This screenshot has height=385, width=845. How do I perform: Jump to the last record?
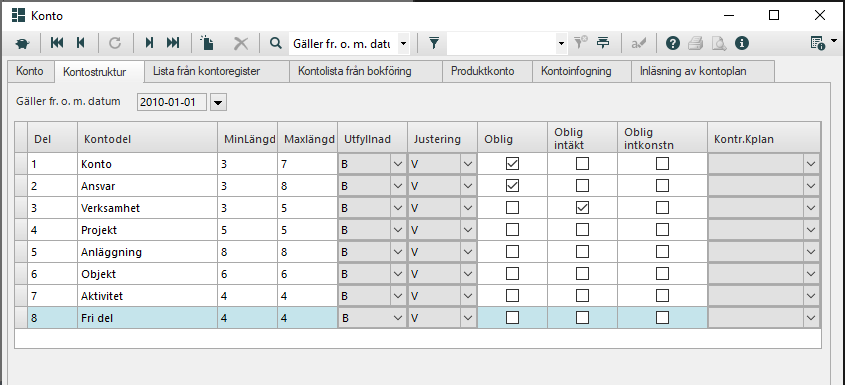pos(173,44)
